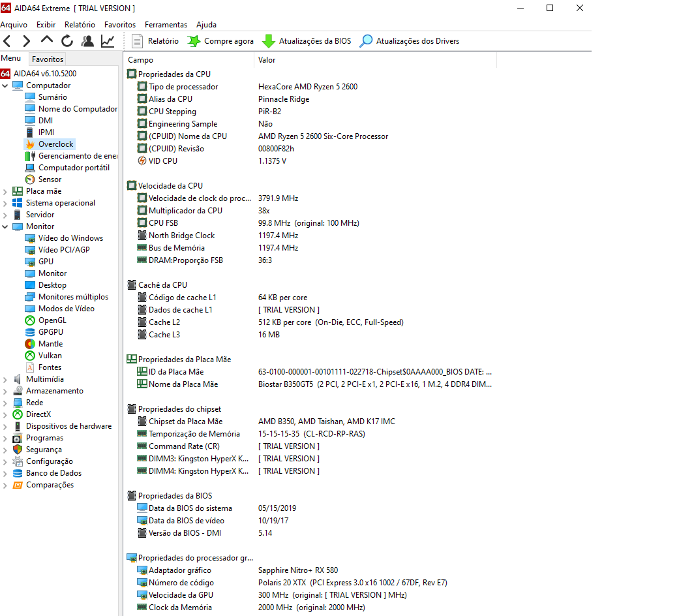Select the Adaptador gráfico row
This screenshot has width=679, height=616.
[x=310, y=570]
